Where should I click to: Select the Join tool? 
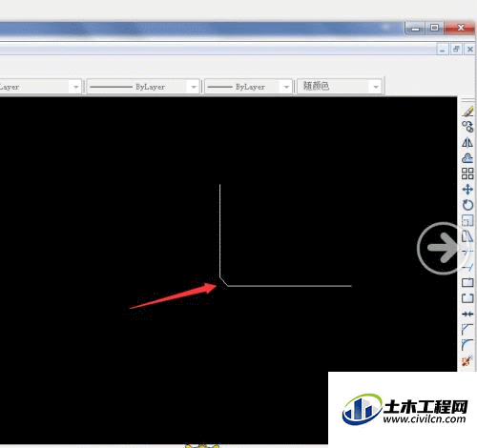(467, 314)
